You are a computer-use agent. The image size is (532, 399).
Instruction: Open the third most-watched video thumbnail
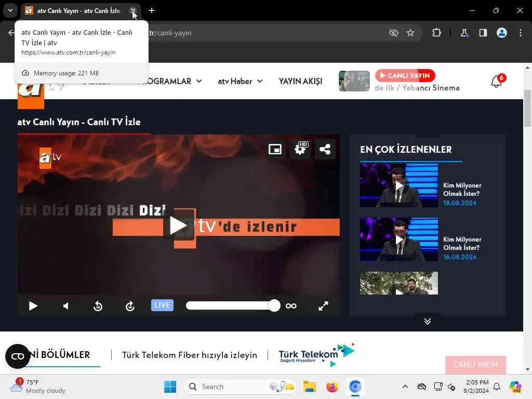[399, 283]
